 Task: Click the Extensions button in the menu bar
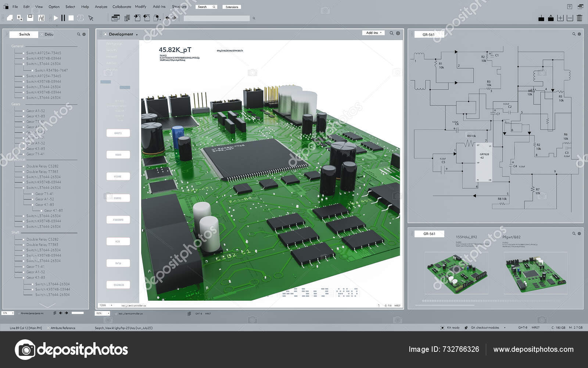[232, 7]
